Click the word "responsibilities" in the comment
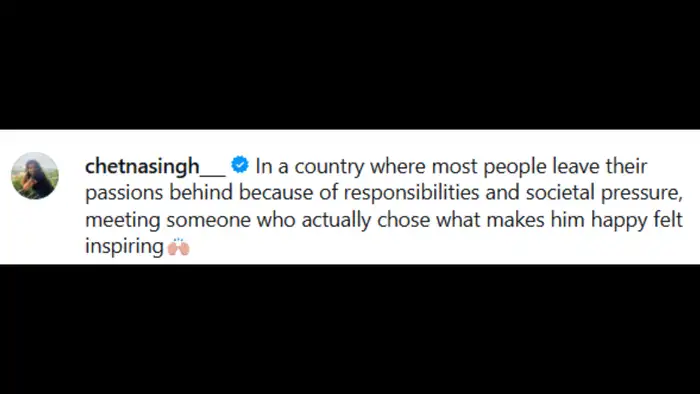The height and width of the screenshot is (394, 700). pos(411,193)
